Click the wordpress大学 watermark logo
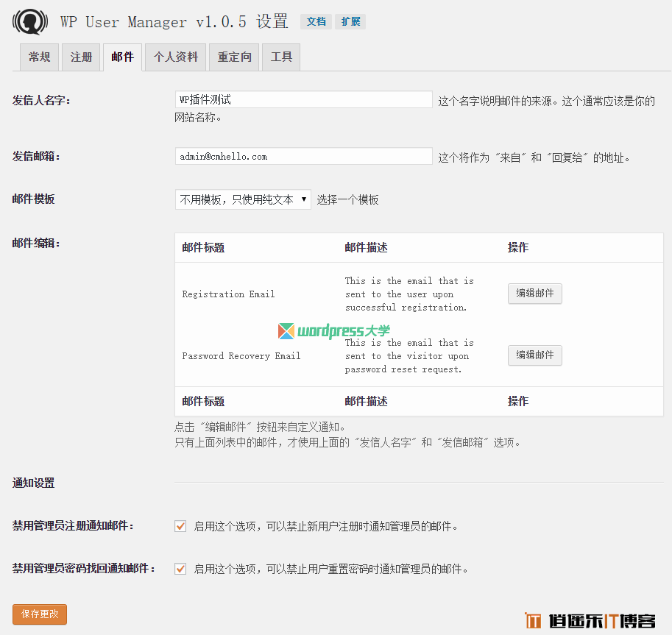 [x=334, y=331]
